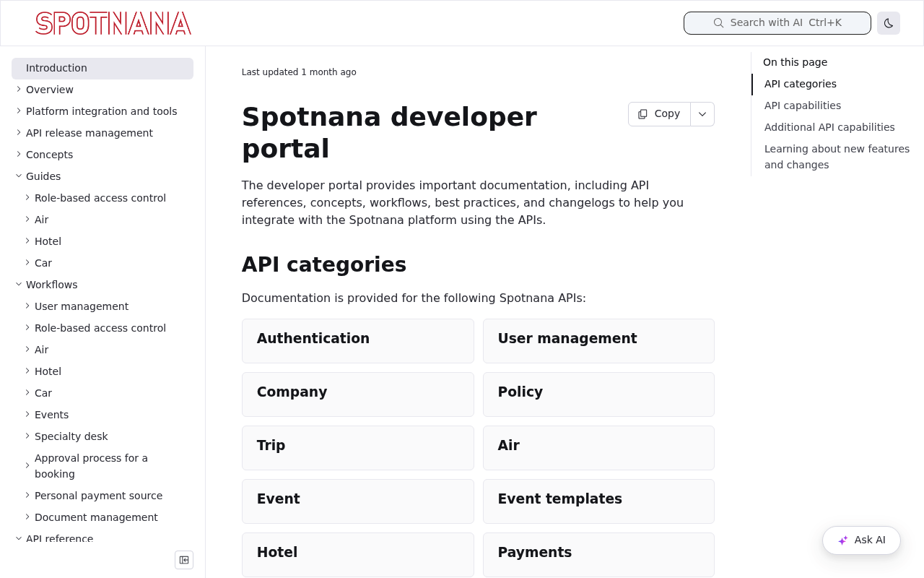Collapse the Workflows section chevron

click(x=19, y=285)
